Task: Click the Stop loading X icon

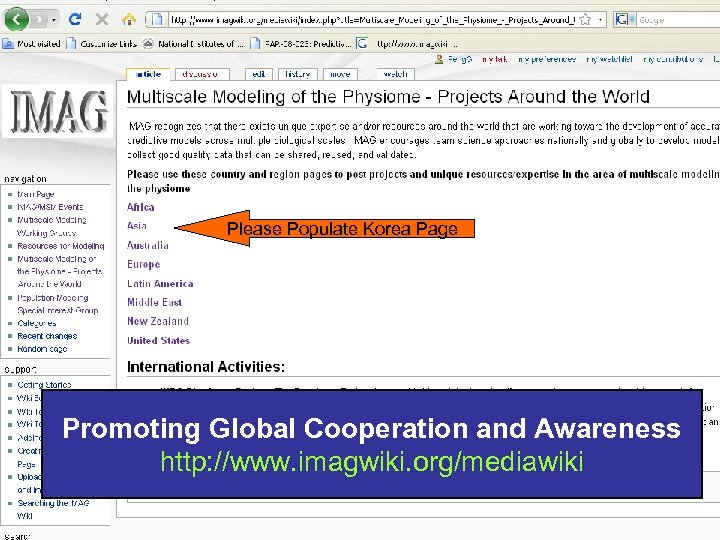Action: coord(102,19)
